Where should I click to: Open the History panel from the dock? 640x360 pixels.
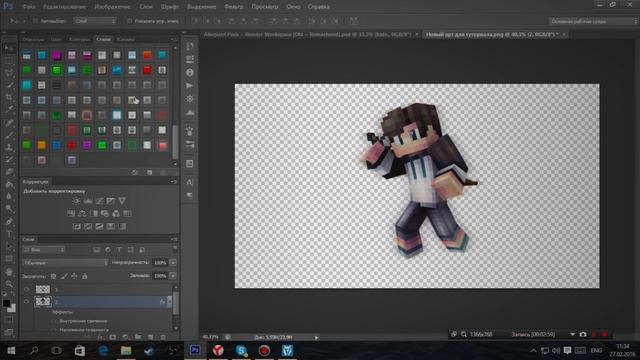(x=190, y=46)
